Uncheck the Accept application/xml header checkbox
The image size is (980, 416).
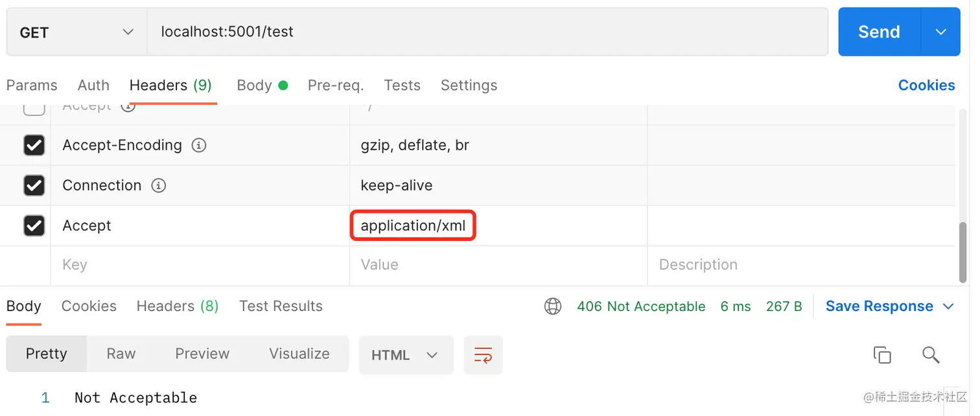click(34, 225)
